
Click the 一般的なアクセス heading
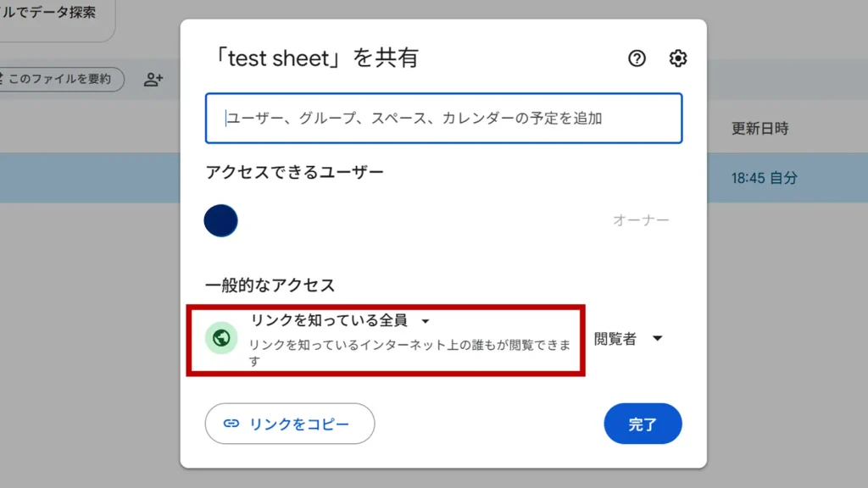270,286
